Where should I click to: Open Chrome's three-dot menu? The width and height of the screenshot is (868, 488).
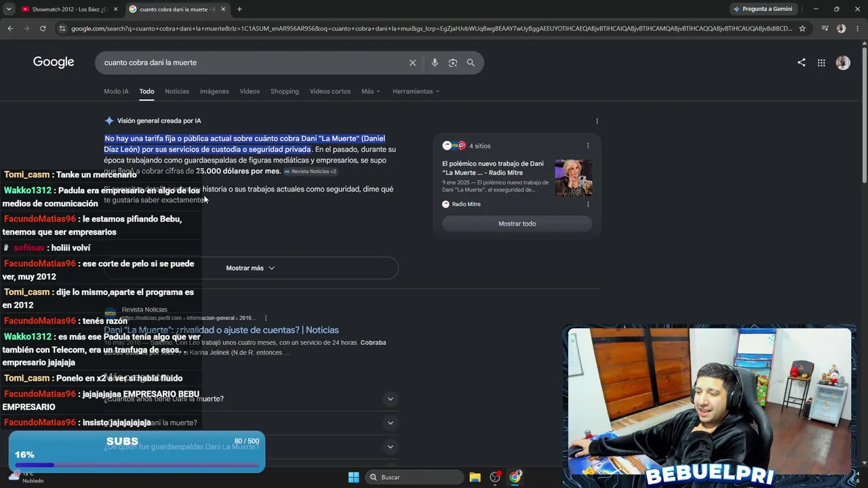click(857, 28)
